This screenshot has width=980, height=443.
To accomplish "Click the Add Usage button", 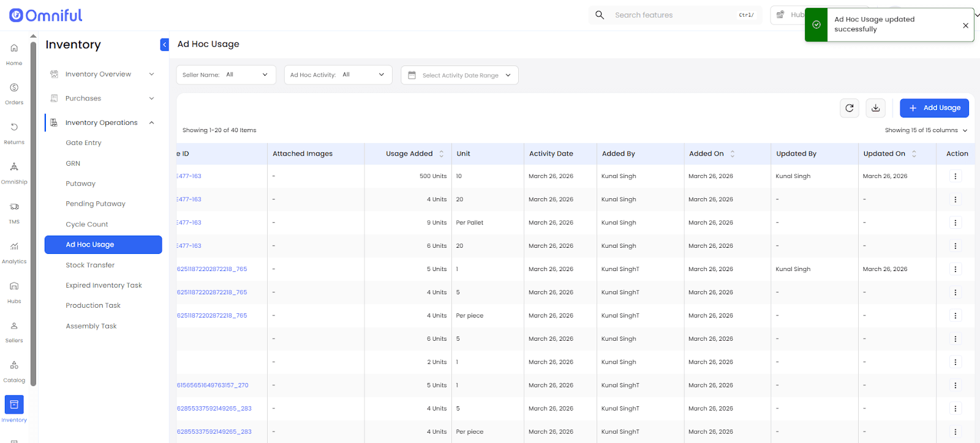I will [x=933, y=108].
